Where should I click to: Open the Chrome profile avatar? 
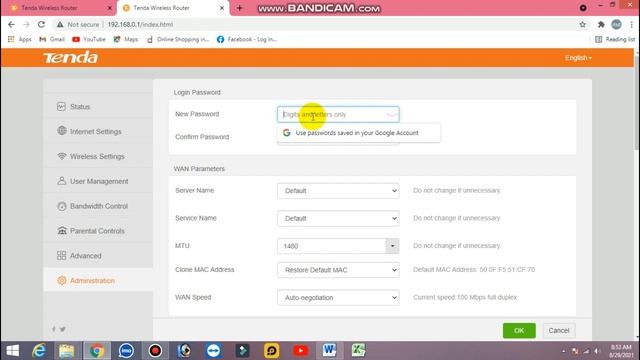pyautogui.click(x=616, y=24)
